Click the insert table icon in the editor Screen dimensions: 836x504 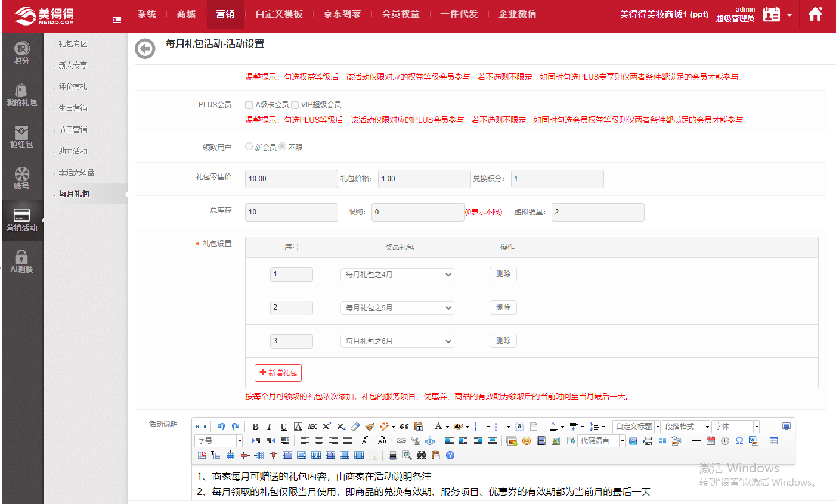(774, 441)
